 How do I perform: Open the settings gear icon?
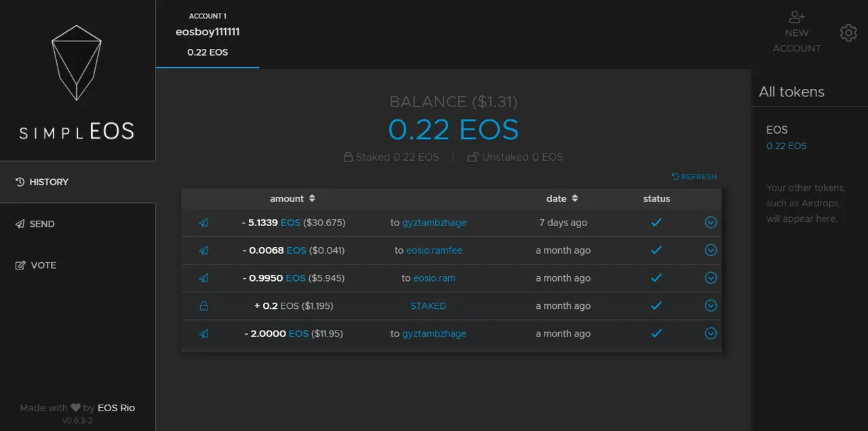pyautogui.click(x=848, y=33)
